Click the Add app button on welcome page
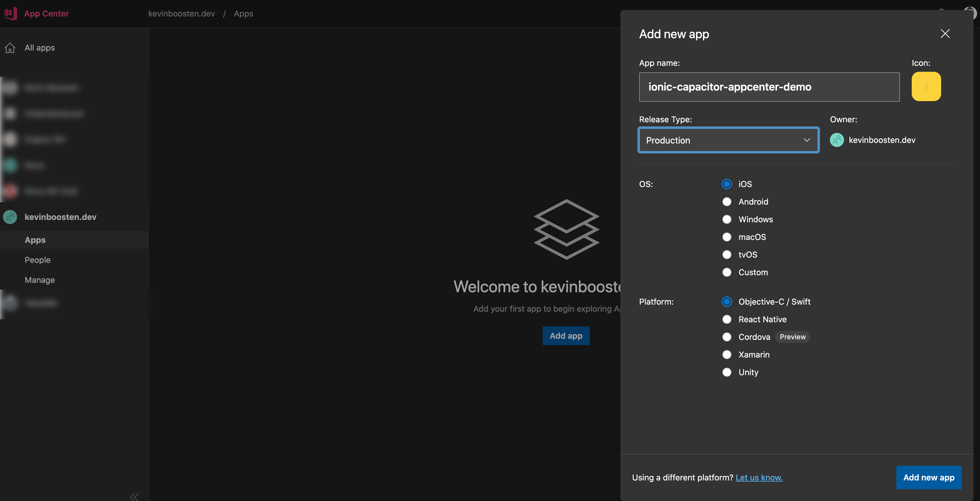 pos(566,336)
